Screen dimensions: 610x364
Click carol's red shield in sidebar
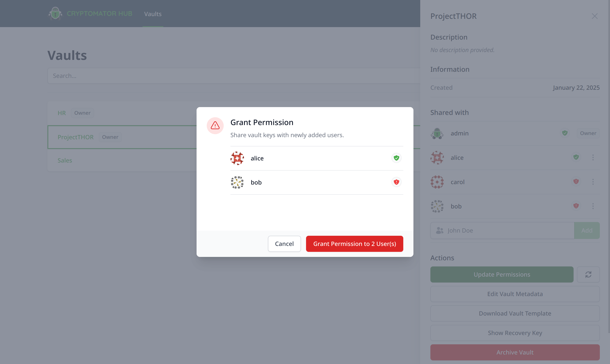tap(576, 182)
